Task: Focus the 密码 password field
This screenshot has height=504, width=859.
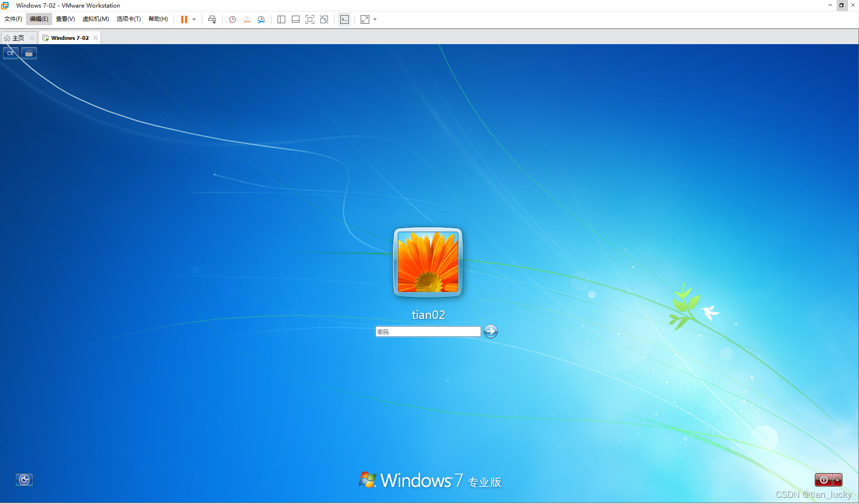Action: [x=428, y=332]
